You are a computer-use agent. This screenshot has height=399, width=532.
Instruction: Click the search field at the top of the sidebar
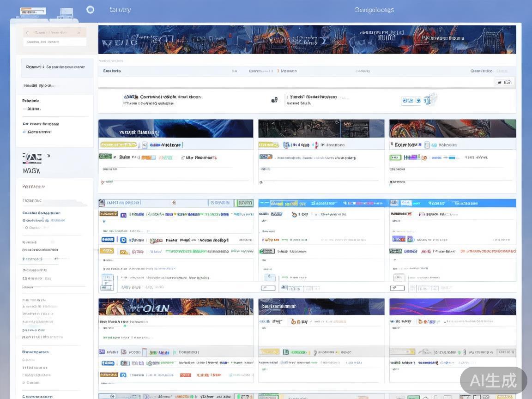pos(55,33)
